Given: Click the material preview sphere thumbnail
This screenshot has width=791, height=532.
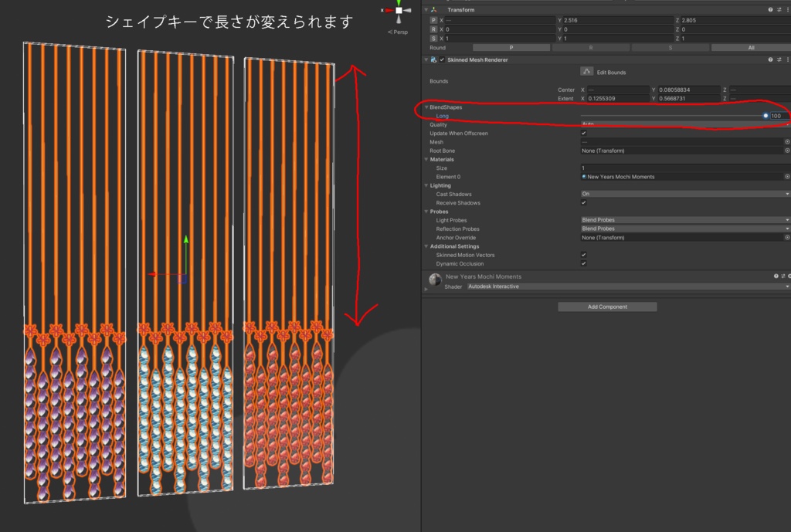Looking at the screenshot, I should coord(435,279).
